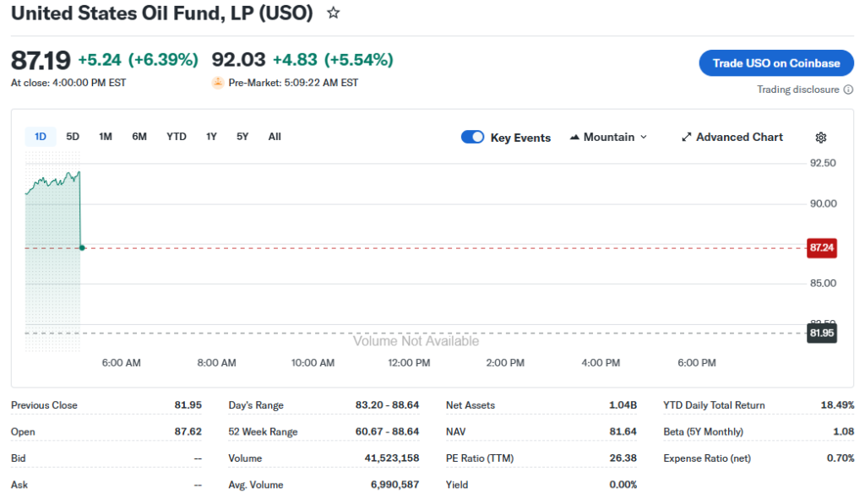Select the 1D time range tab
Screen dimensions: 865x504
[x=40, y=137]
